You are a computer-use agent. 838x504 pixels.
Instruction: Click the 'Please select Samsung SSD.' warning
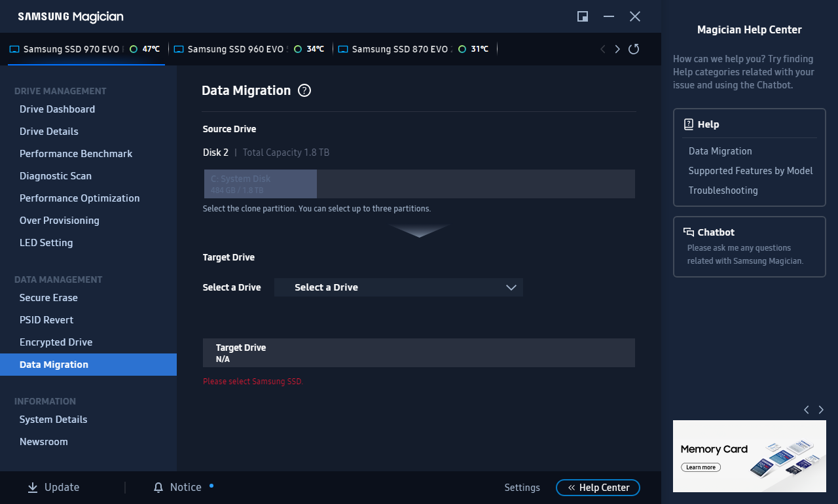[x=253, y=382]
